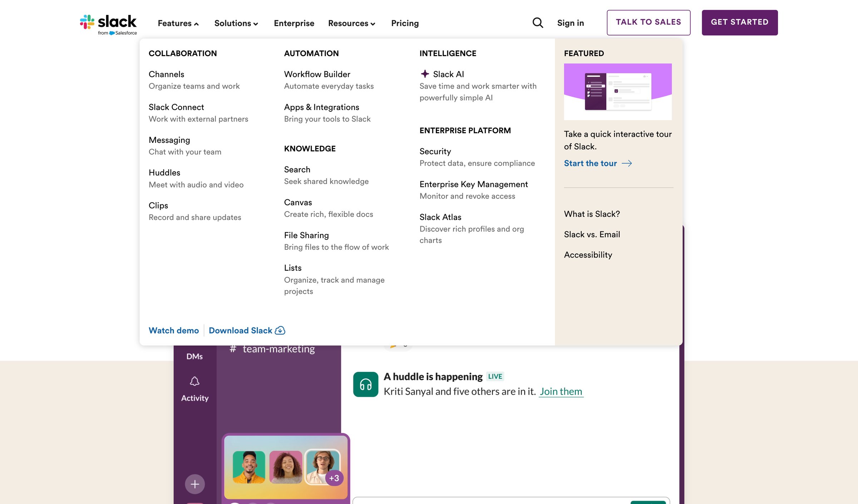Click the huddle headphones icon
The image size is (858, 504).
pyautogui.click(x=365, y=384)
